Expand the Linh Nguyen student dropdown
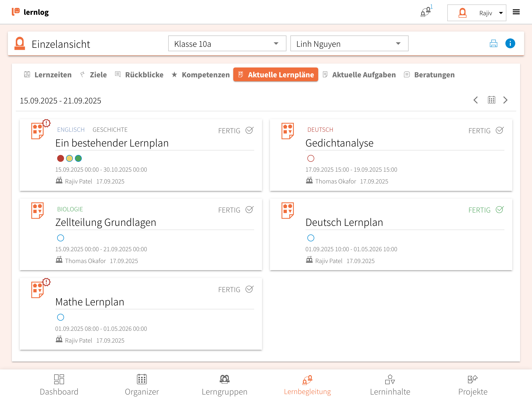Image resolution: width=532 pixels, height=399 pixels. (349, 44)
